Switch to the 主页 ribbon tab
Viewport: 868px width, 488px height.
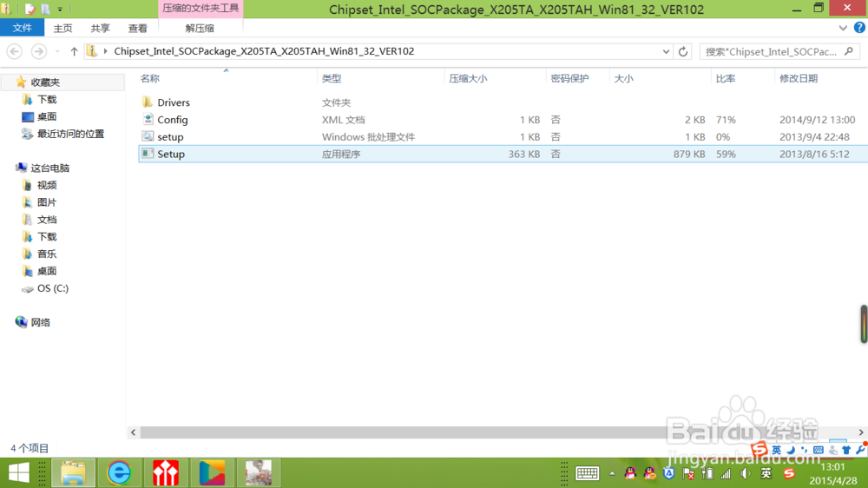click(x=62, y=29)
